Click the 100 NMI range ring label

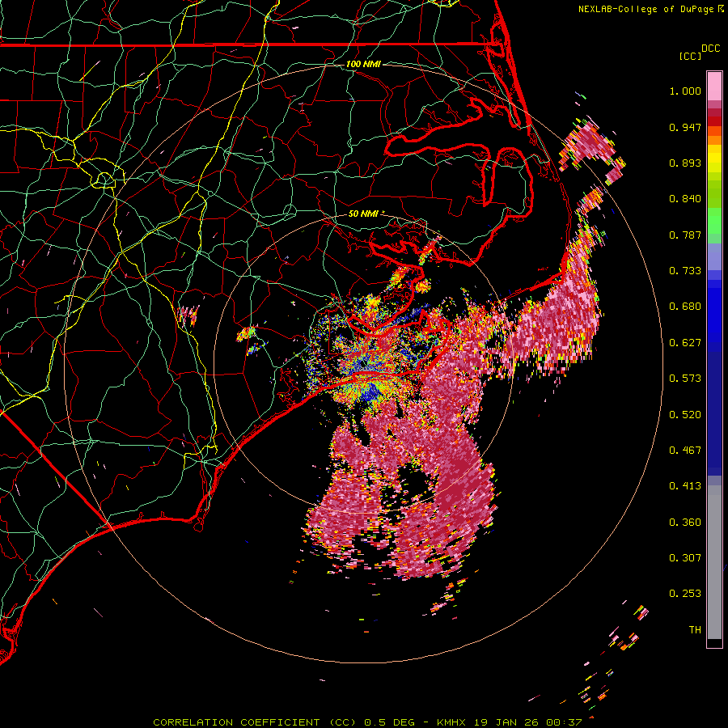[363, 64]
